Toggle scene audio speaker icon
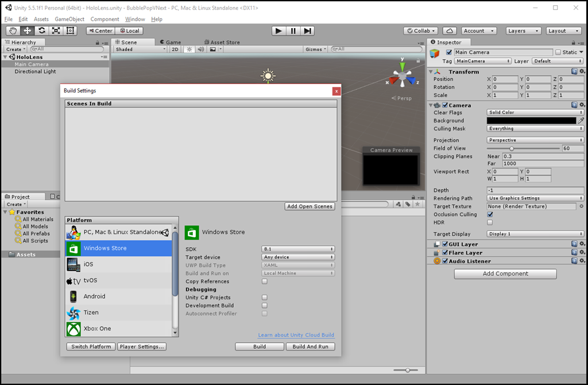 200,49
